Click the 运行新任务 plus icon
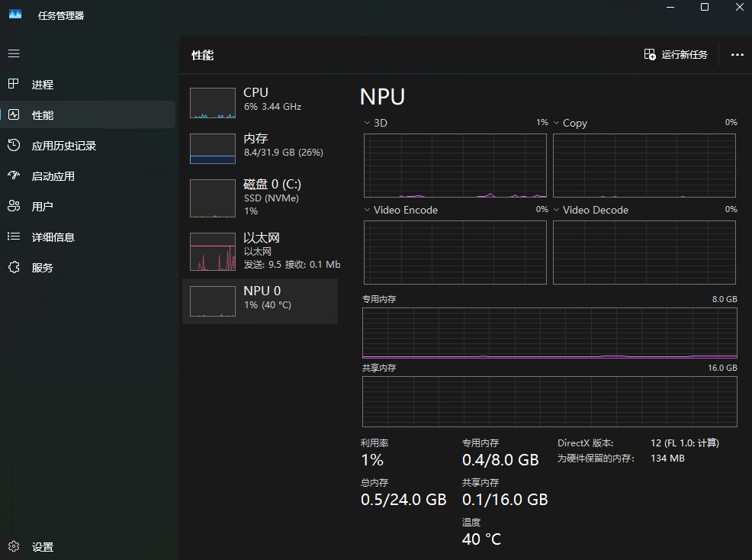This screenshot has height=560, width=752. pos(650,54)
